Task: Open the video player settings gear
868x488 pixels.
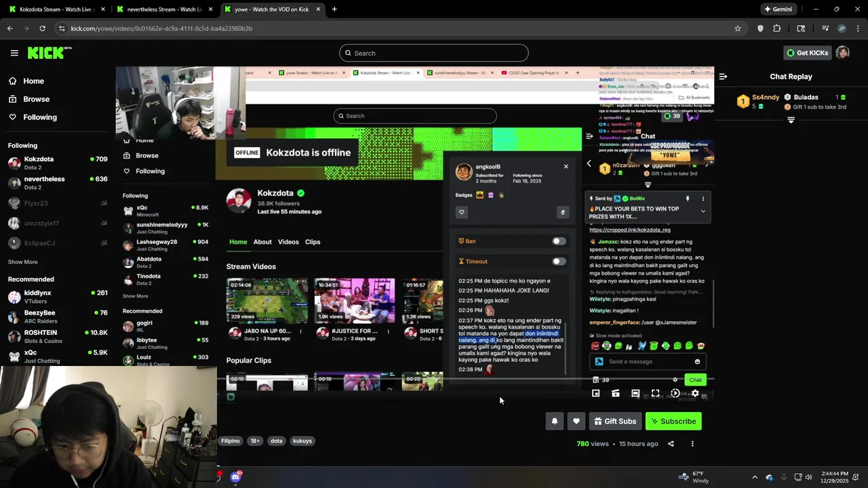Action: tap(695, 393)
